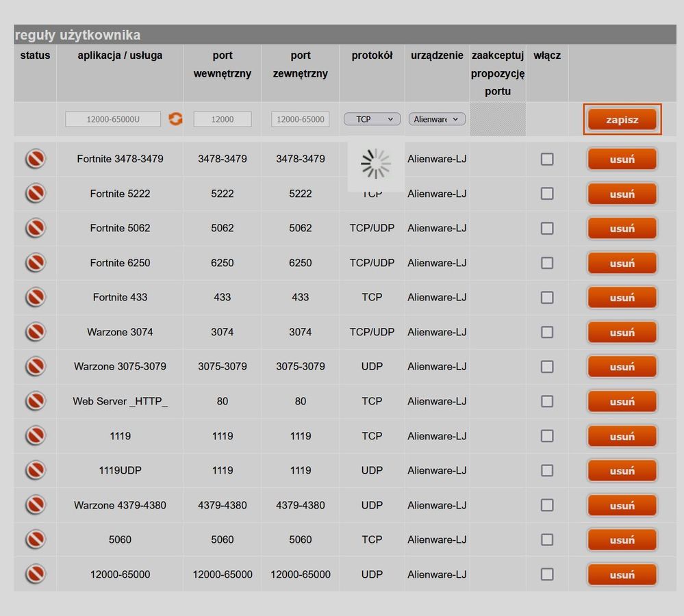
Task: Open the TCP protocol dropdown
Action: 372,119
